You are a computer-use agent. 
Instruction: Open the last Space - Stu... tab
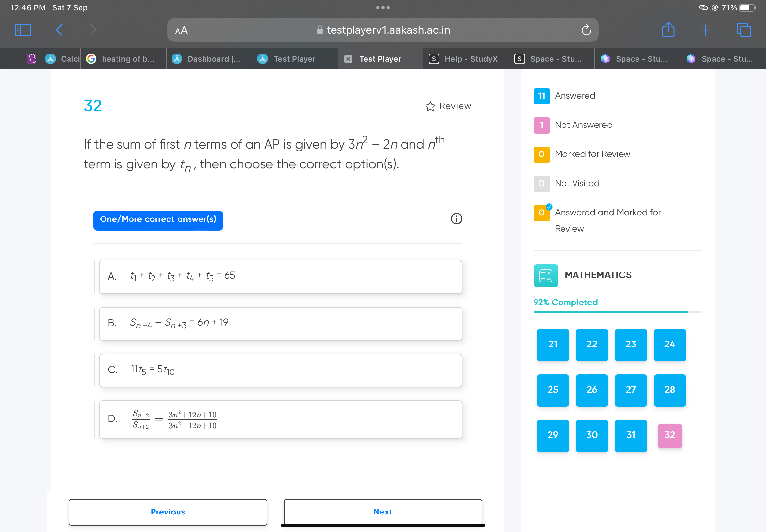(723, 59)
